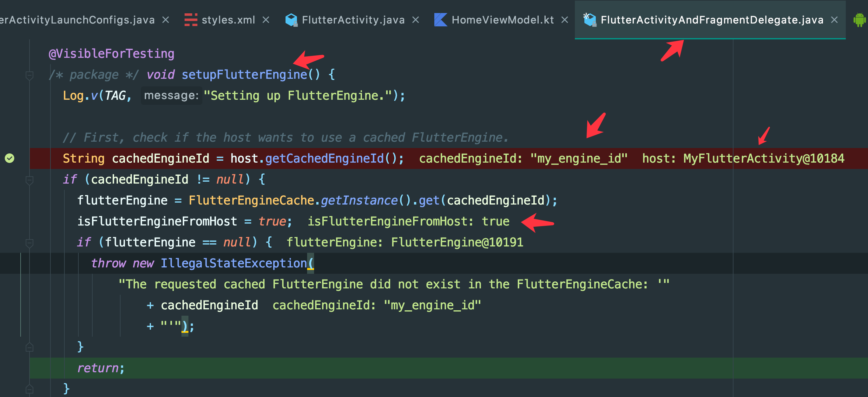The height and width of the screenshot is (397, 868).
Task: Collapse the setupFlutterEngine method fold marker
Action: tap(29, 75)
